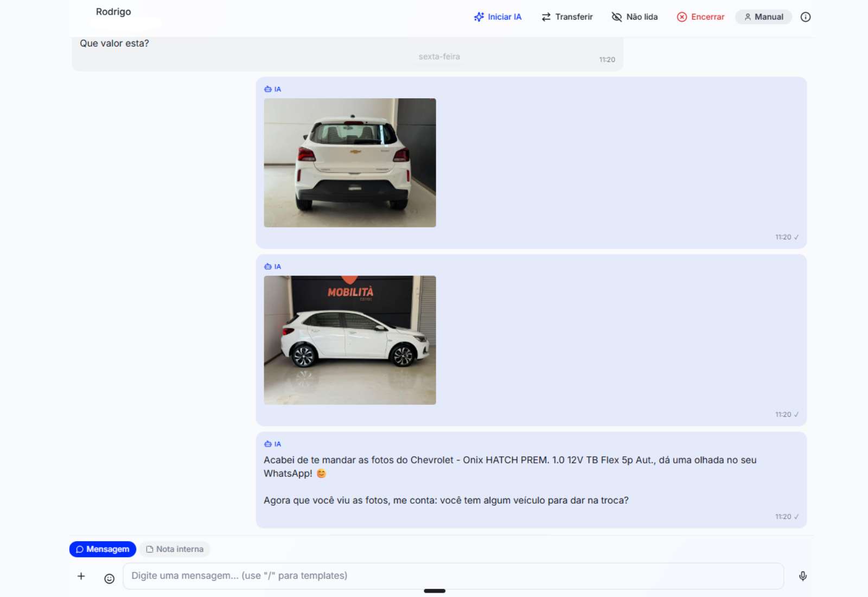Click the microphone icon to record audio
Image resolution: width=868 pixels, height=597 pixels.
(x=803, y=576)
